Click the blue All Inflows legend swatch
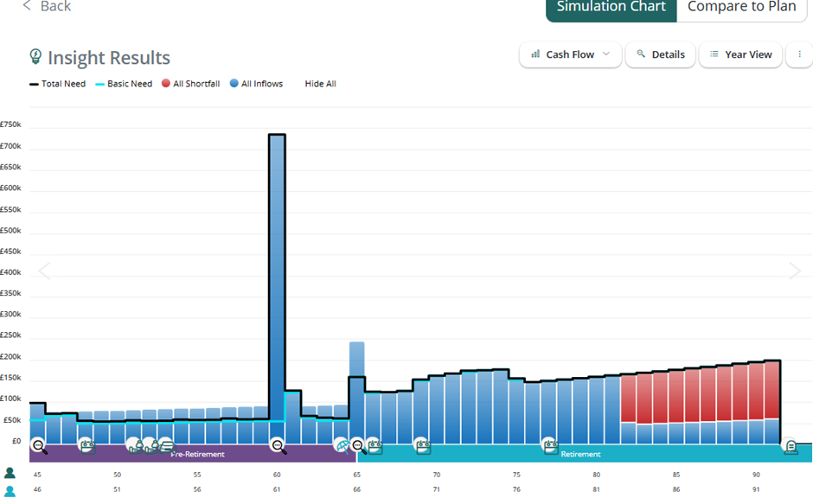The height and width of the screenshot is (504, 813). (x=234, y=84)
